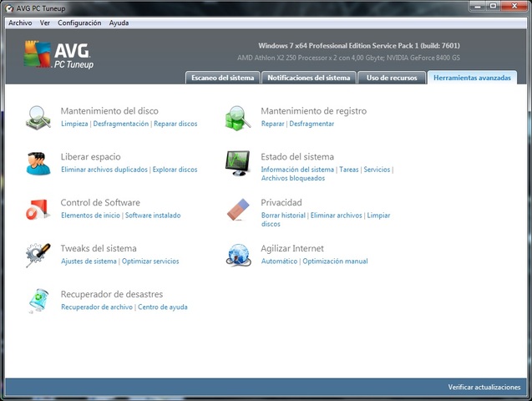This screenshot has height=401, width=532.
Task: Open the Ver menu
Action: coord(45,23)
